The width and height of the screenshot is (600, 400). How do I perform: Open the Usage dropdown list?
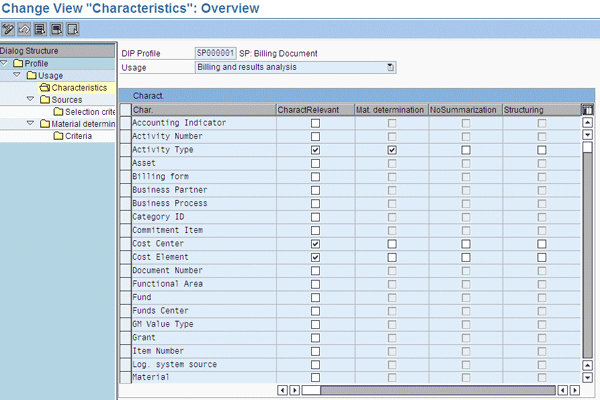390,67
